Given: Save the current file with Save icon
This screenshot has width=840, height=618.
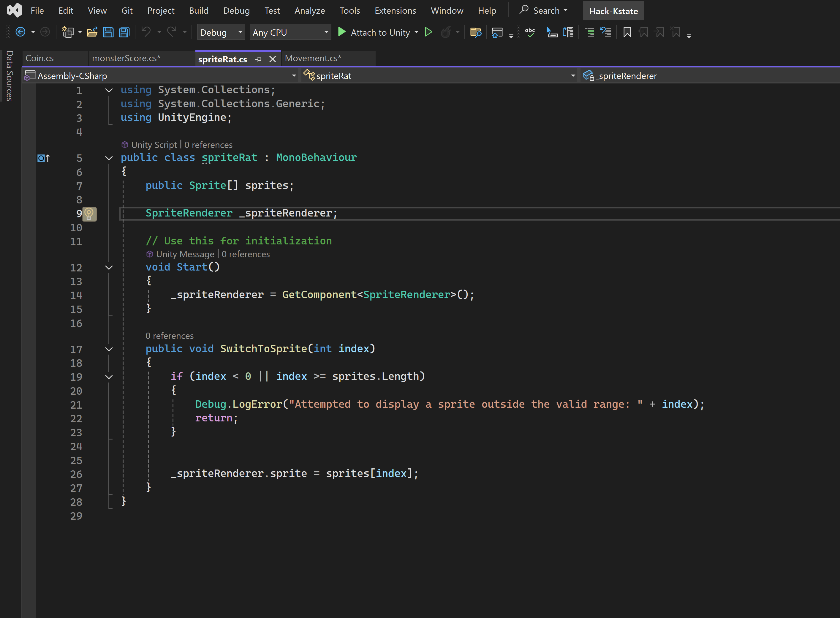Looking at the screenshot, I should tap(108, 32).
